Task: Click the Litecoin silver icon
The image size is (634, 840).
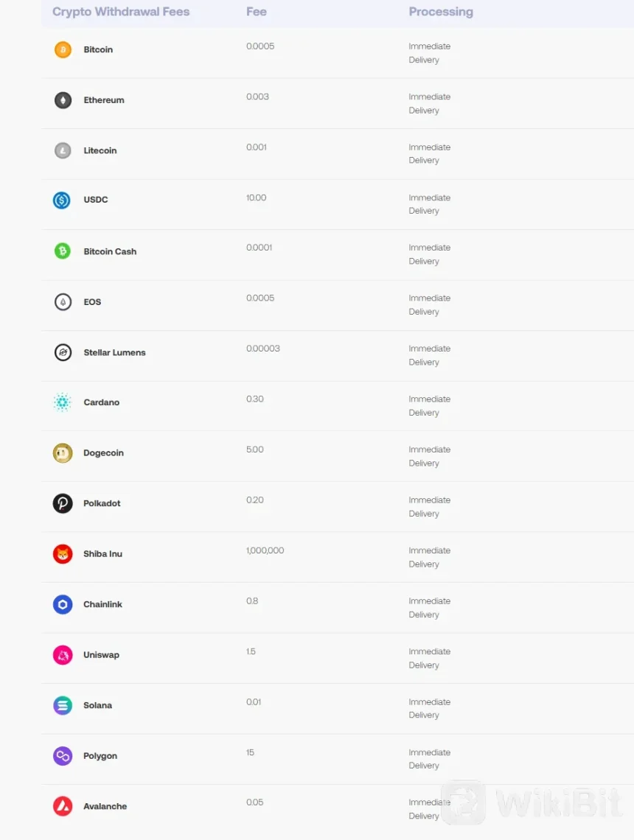Action: point(63,150)
